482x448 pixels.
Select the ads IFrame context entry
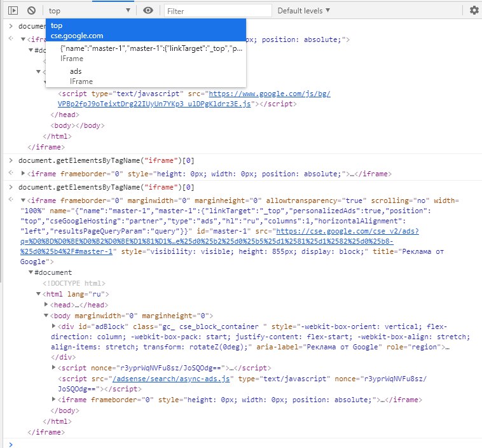click(x=146, y=76)
